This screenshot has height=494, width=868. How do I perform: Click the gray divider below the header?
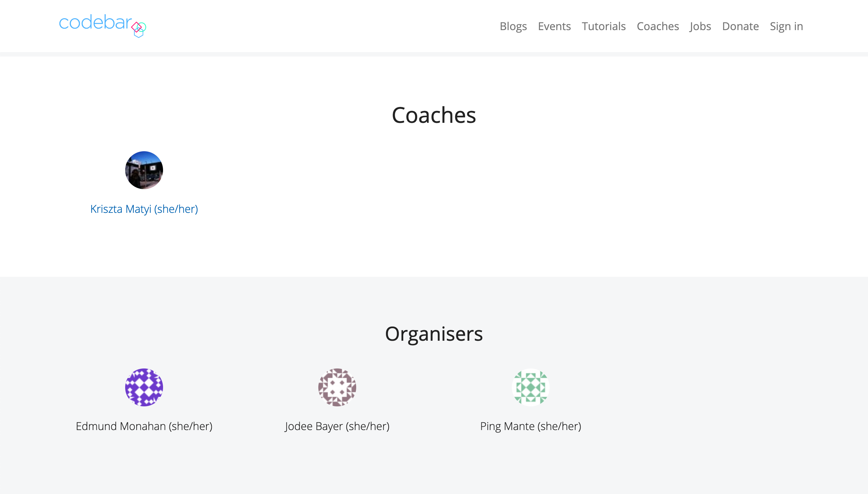[433, 54]
